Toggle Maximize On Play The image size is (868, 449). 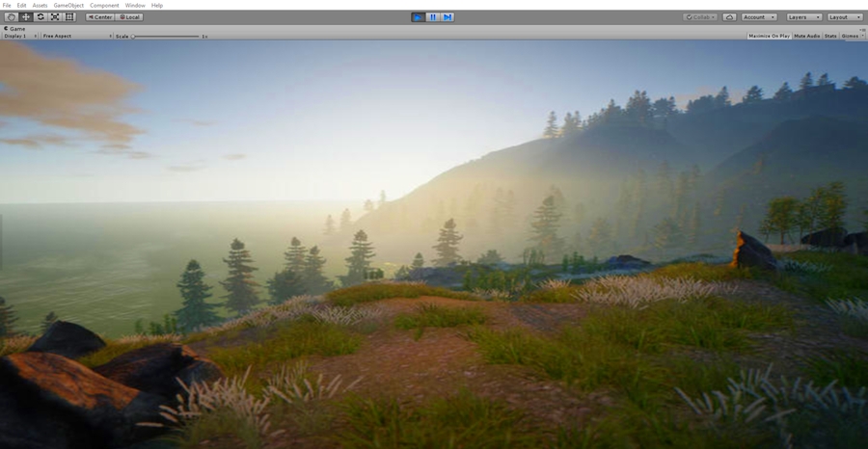coord(769,36)
